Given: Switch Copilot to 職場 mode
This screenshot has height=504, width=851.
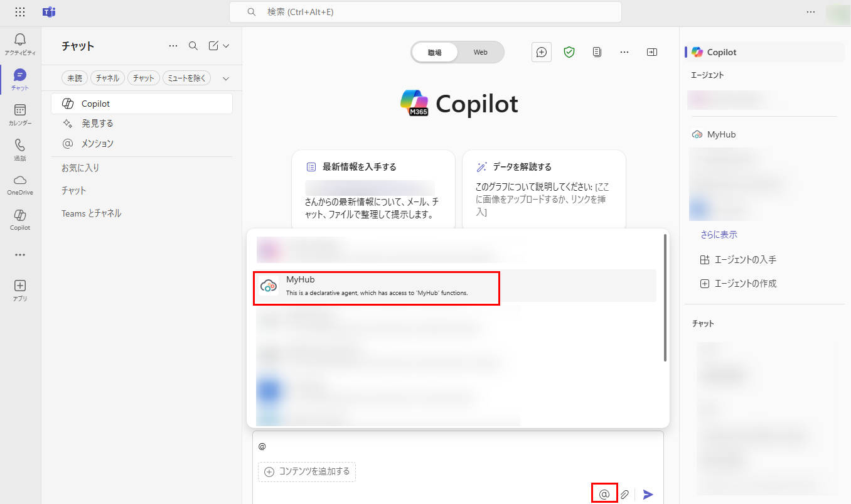Looking at the screenshot, I should coord(434,52).
